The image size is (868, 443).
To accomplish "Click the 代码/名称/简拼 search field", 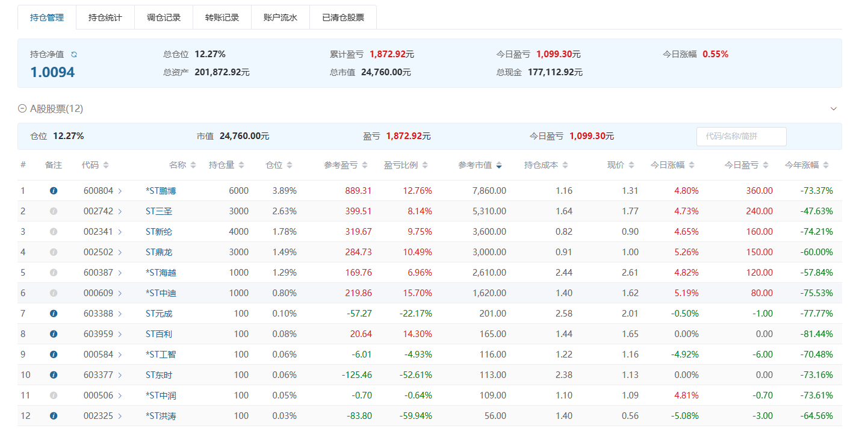I will pos(741,137).
